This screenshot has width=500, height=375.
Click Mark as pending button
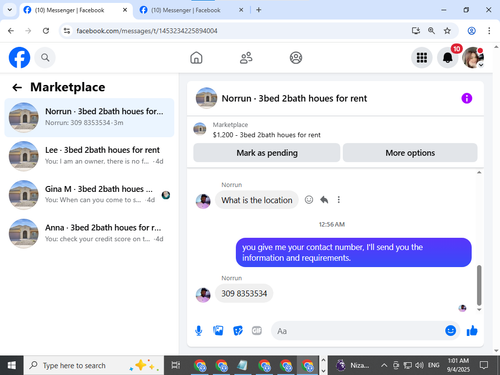coord(267,153)
